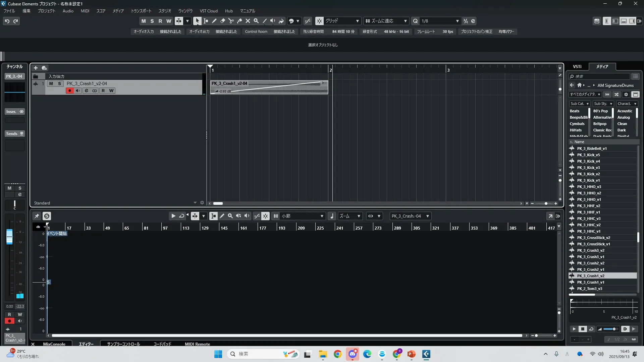This screenshot has width=644, height=362.
Task: Select the Scissors split tool
Action: click(231, 21)
